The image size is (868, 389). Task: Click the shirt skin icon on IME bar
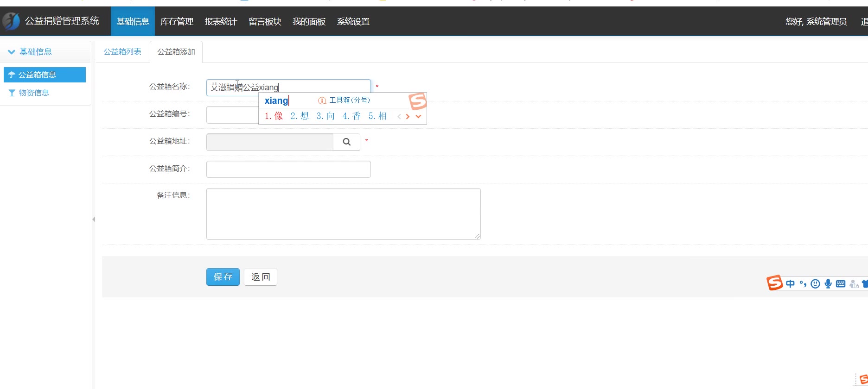(x=865, y=284)
